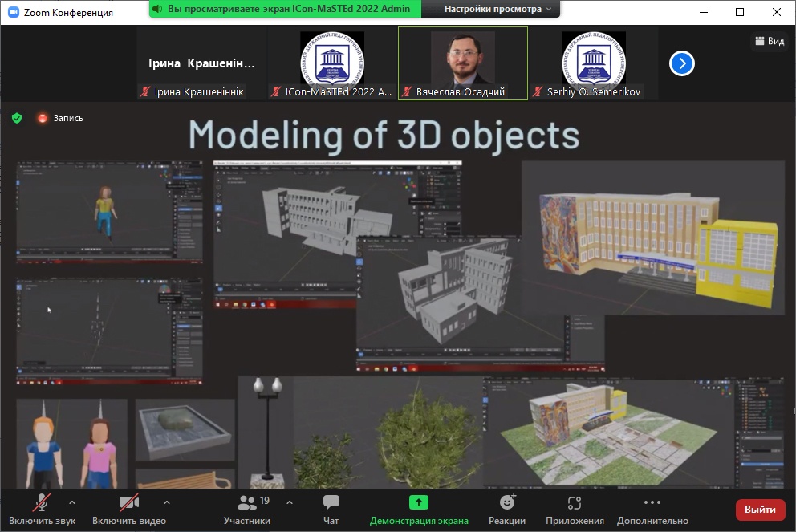This screenshot has height=532, width=796.
Task: Open the Chat panel icon
Action: (x=331, y=503)
